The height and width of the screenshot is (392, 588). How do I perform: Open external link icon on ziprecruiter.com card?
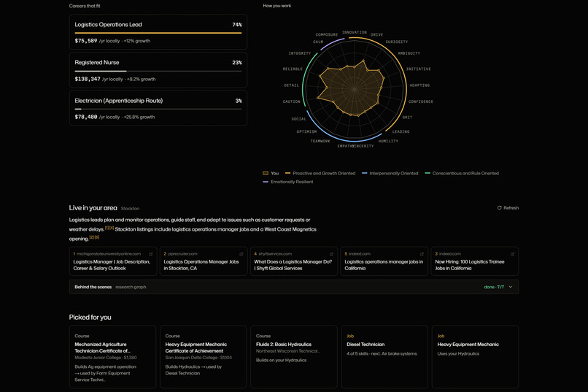[x=241, y=254]
